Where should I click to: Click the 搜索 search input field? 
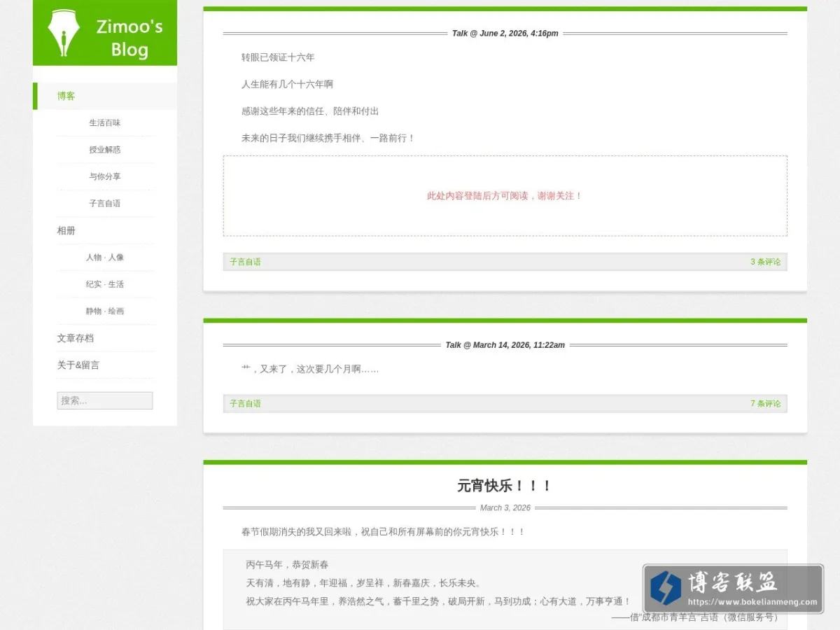[105, 400]
